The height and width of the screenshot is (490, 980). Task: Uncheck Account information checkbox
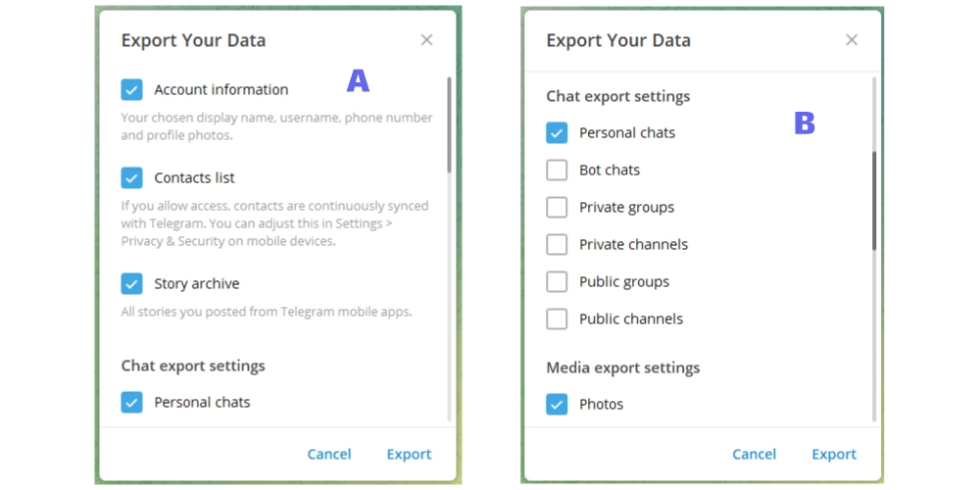coord(132,90)
